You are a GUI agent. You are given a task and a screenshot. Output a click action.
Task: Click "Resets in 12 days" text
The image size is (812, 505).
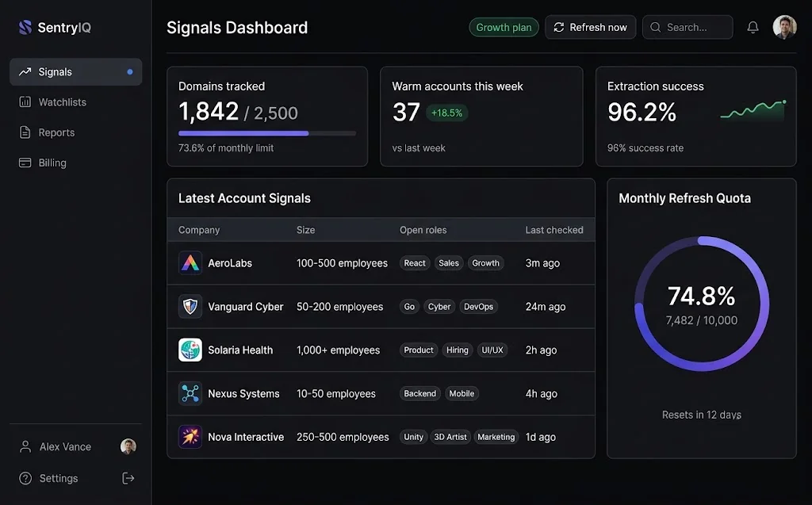[x=702, y=415]
